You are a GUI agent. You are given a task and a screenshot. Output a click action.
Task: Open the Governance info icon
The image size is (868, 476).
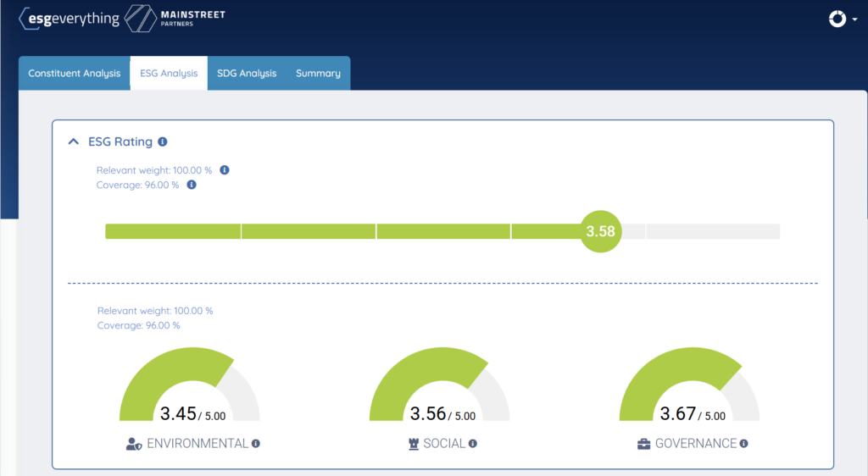tap(743, 443)
